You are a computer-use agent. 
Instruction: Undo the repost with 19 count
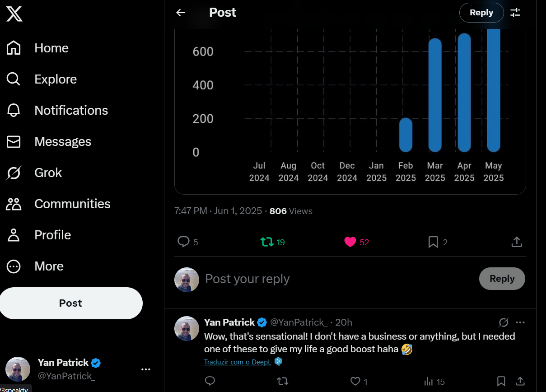click(267, 242)
